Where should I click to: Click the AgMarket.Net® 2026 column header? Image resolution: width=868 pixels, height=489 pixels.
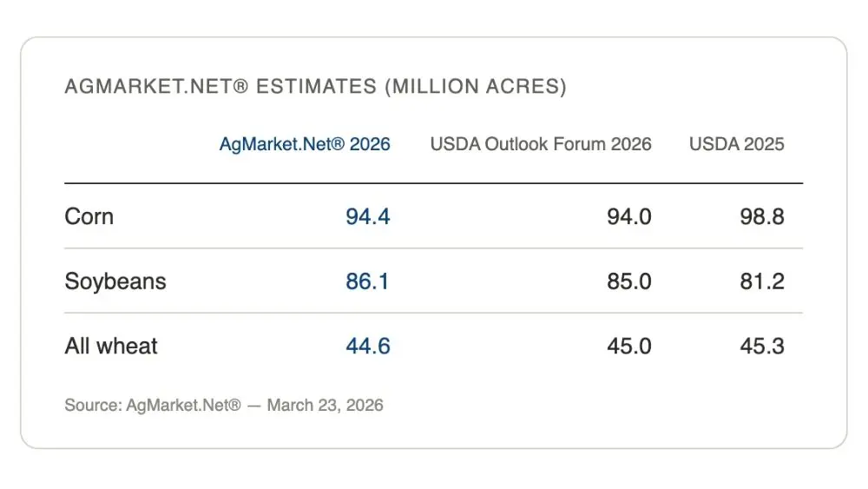305,144
